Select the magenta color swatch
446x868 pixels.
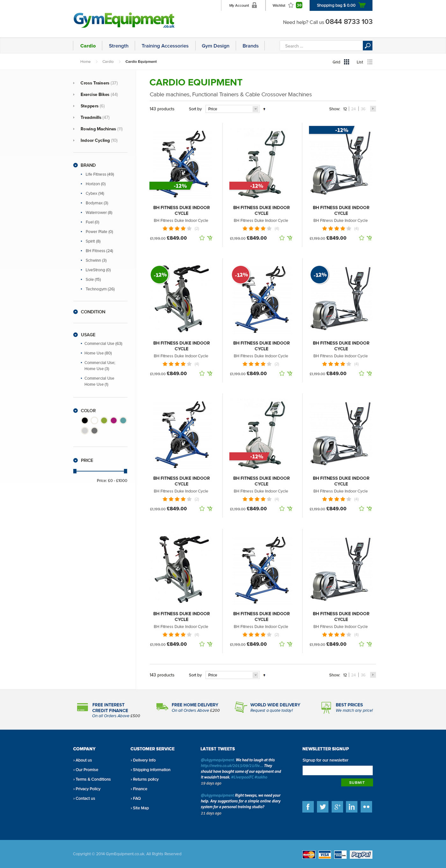coord(113,420)
